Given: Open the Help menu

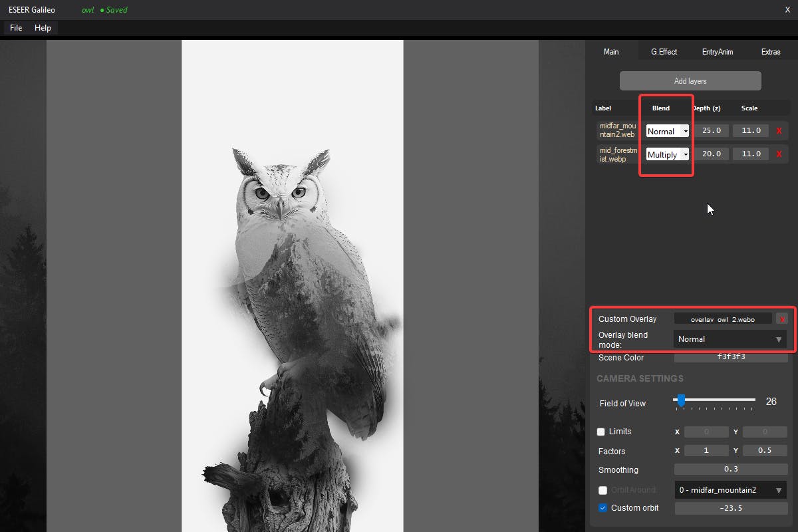Looking at the screenshot, I should (43, 28).
